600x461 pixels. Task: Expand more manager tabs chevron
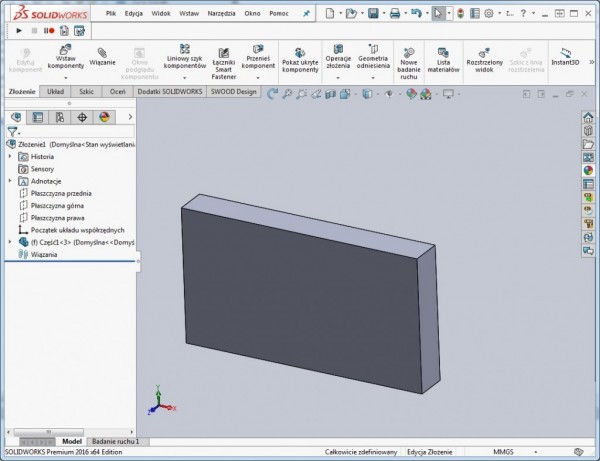(x=130, y=117)
